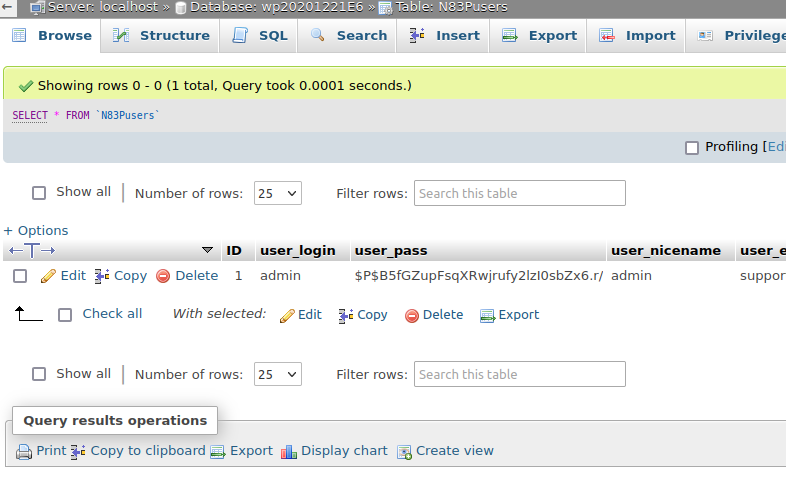Expand the + Options link
Image resolution: width=786 pixels, height=478 pixels.
[x=36, y=230]
